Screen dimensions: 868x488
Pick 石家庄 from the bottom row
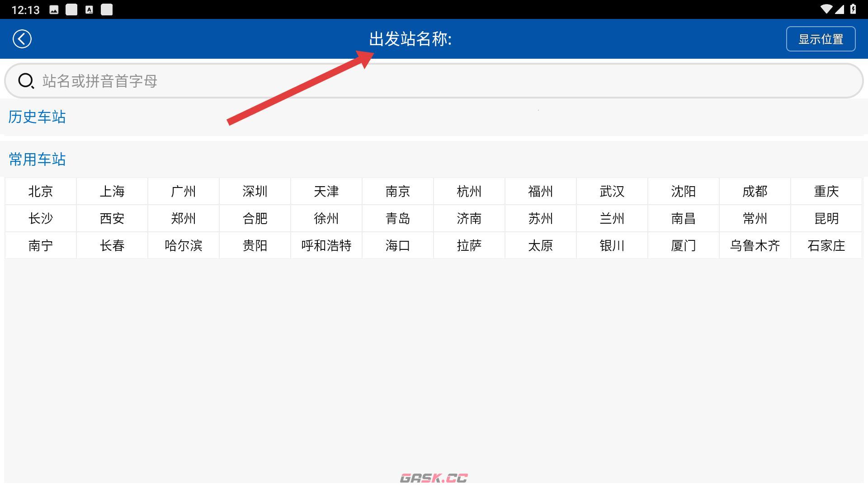[x=826, y=245]
